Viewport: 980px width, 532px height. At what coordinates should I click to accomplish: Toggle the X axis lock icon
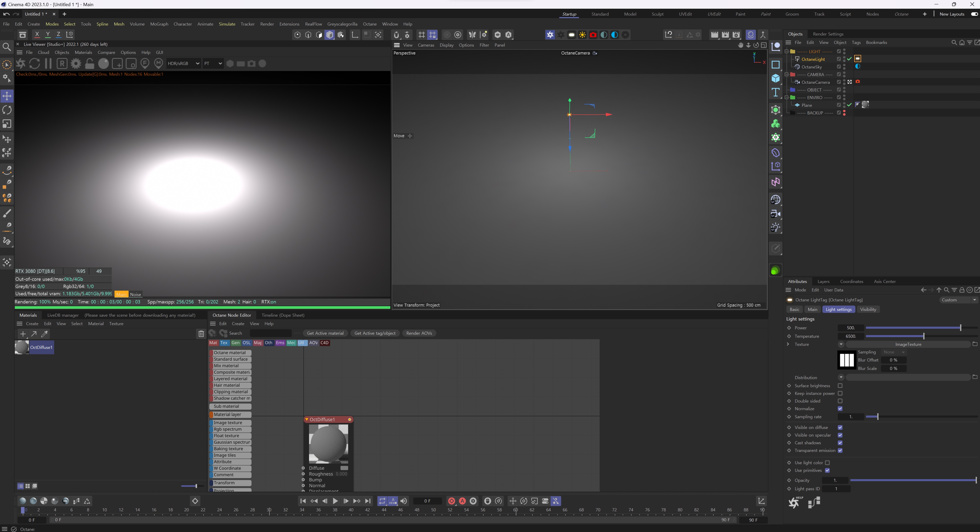(x=37, y=34)
